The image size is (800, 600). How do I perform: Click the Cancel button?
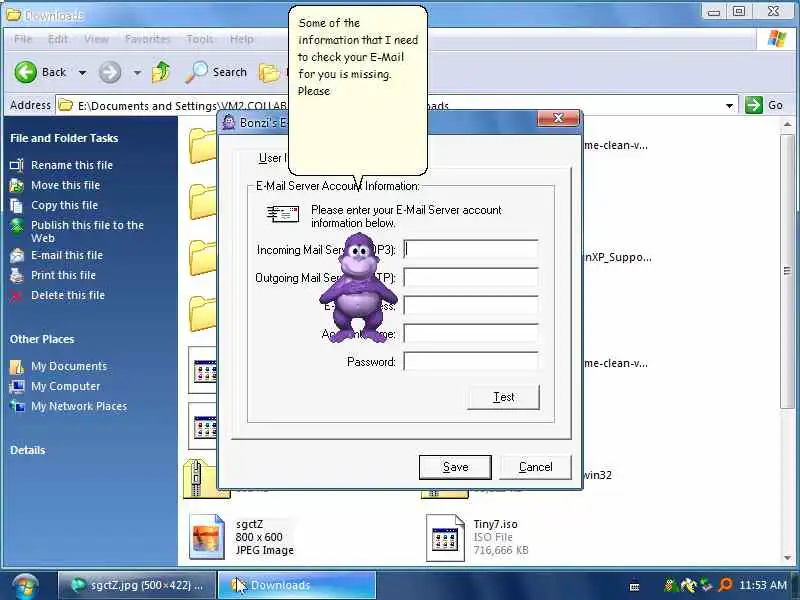(535, 467)
